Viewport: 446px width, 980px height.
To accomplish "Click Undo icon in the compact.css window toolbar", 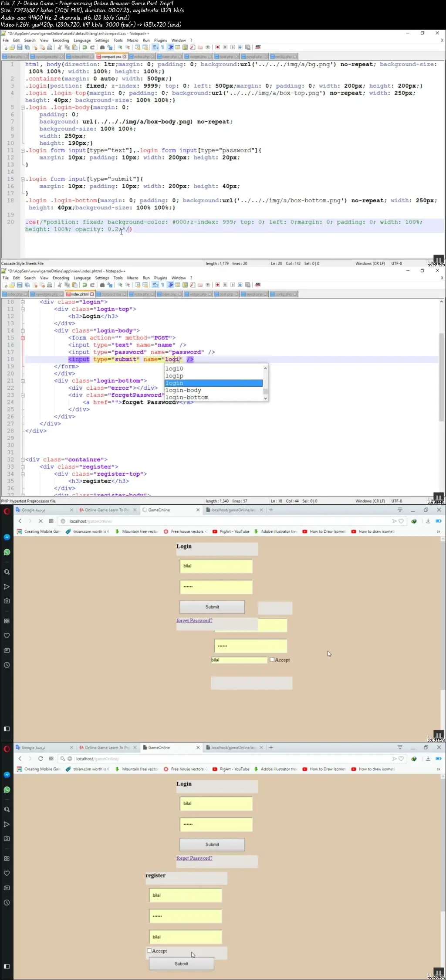I will tap(85, 47).
